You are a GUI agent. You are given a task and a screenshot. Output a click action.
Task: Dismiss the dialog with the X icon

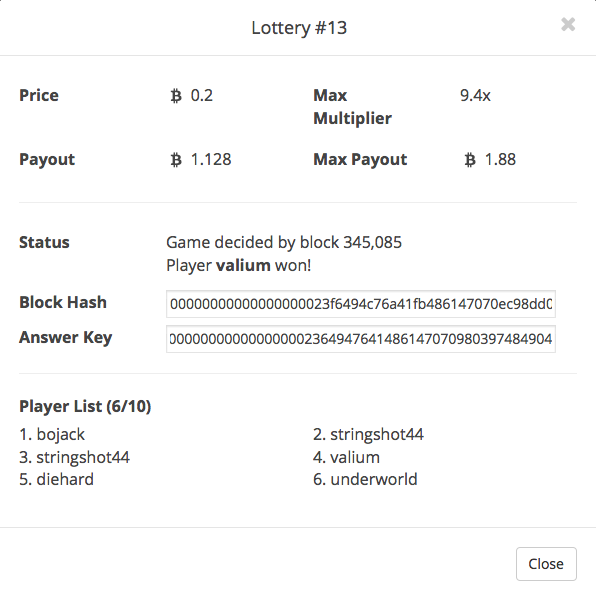coord(568,24)
